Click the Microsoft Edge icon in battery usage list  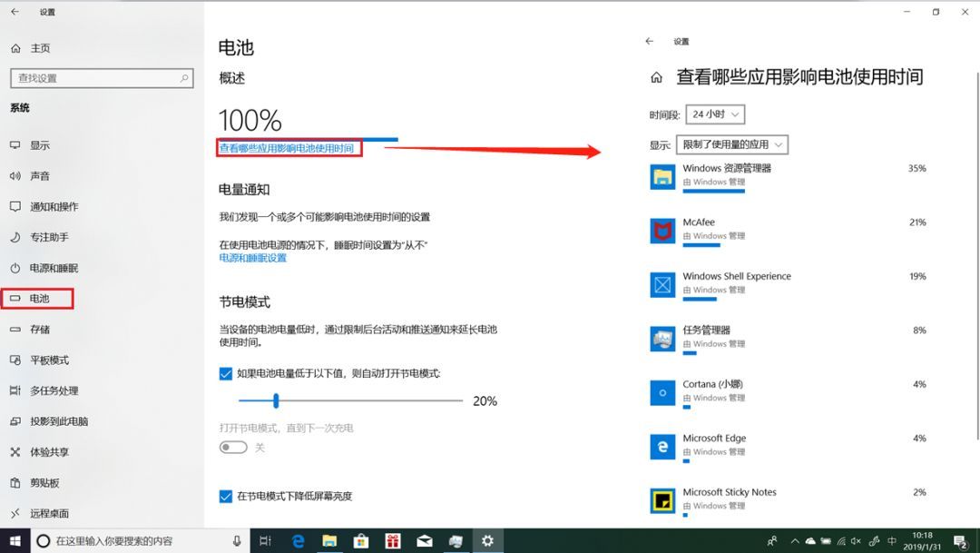(663, 446)
